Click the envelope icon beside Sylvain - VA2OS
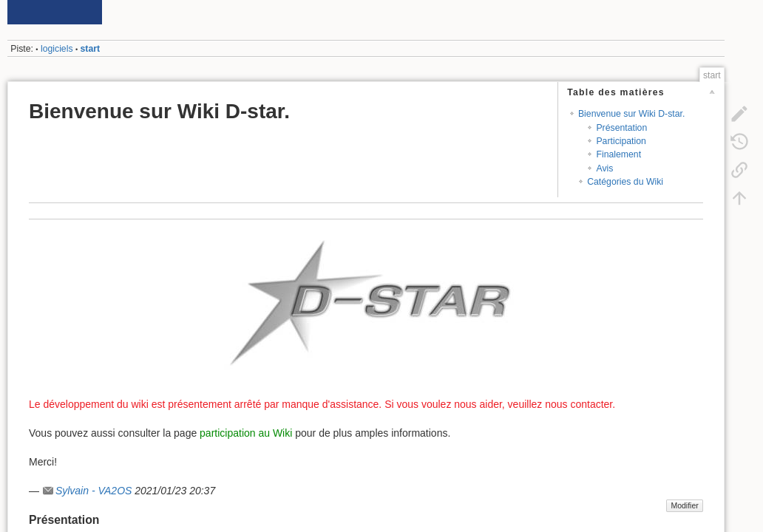This screenshot has width=763, height=532. click(47, 491)
